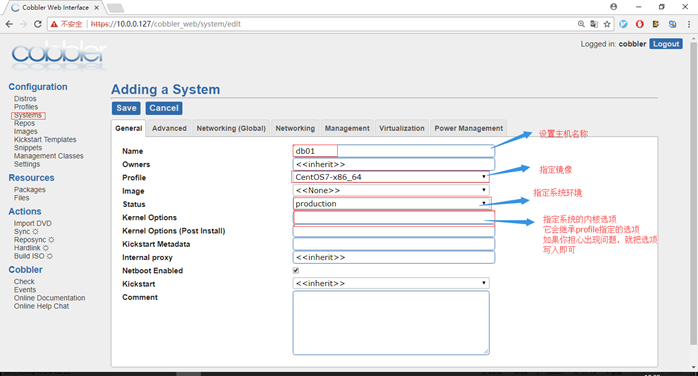Open the Image dropdown showing <<None>>
The image size is (698, 376).
click(391, 190)
